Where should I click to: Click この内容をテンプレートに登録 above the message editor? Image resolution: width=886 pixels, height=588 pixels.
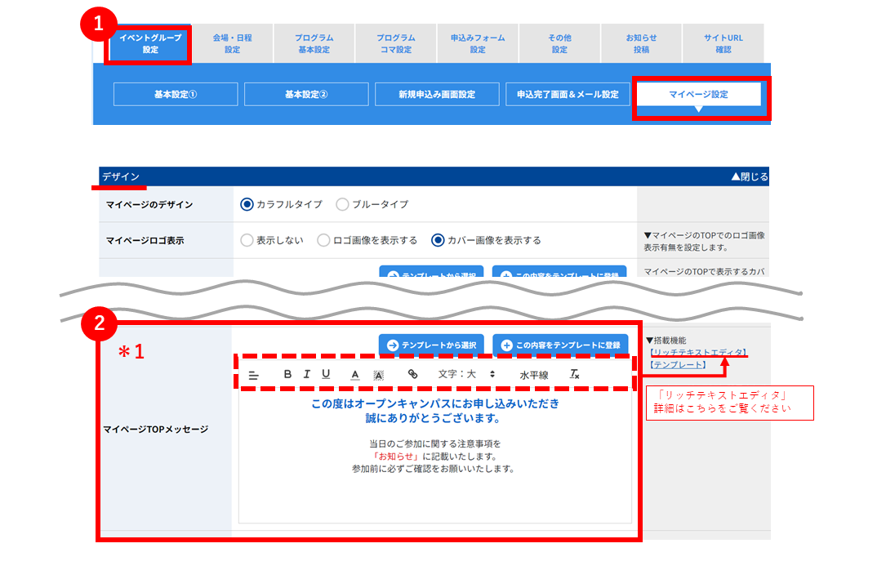tap(560, 345)
